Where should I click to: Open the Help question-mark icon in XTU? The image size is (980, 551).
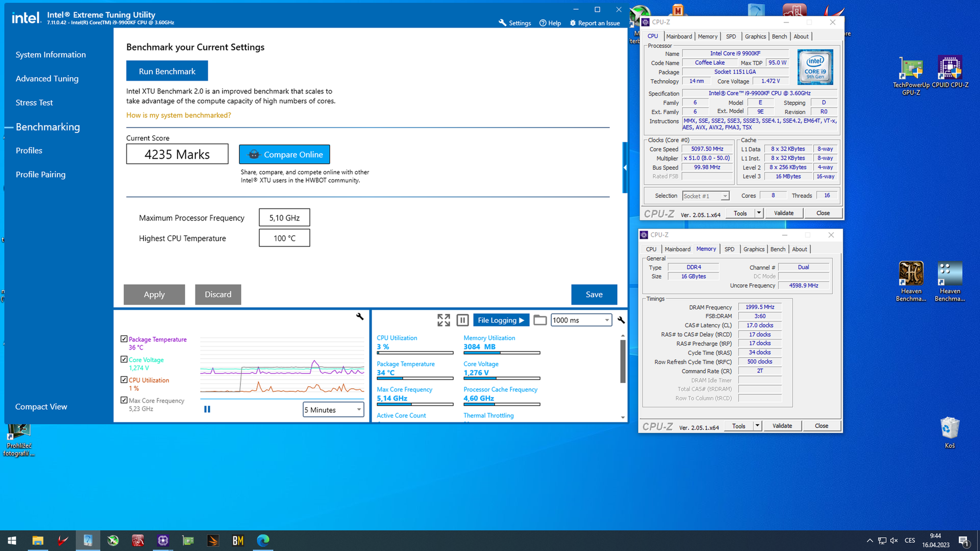pos(543,23)
